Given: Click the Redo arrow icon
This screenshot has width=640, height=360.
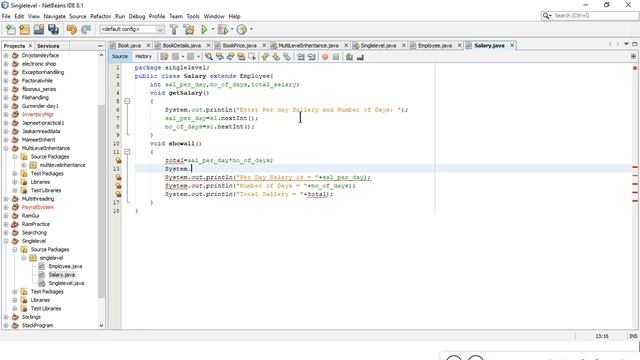Looking at the screenshot, I should (x=86, y=29).
